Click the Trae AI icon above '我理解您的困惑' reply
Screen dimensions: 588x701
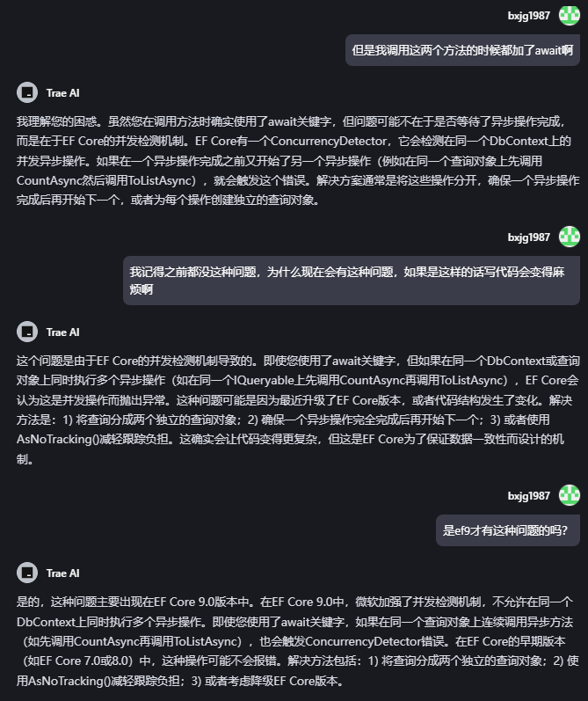click(x=27, y=92)
